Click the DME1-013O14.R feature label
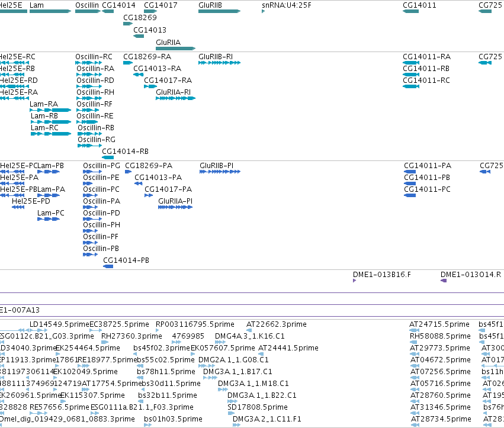Image resolution: width=504 pixels, height=428 pixels. pyautogui.click(x=471, y=275)
